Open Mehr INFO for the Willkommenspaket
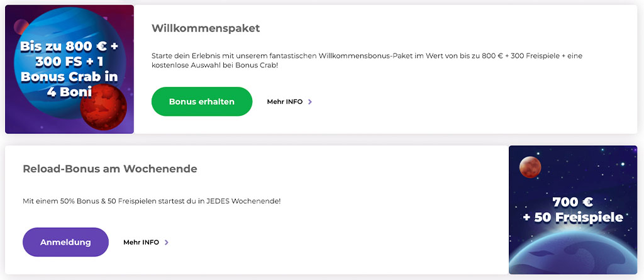 (285, 101)
